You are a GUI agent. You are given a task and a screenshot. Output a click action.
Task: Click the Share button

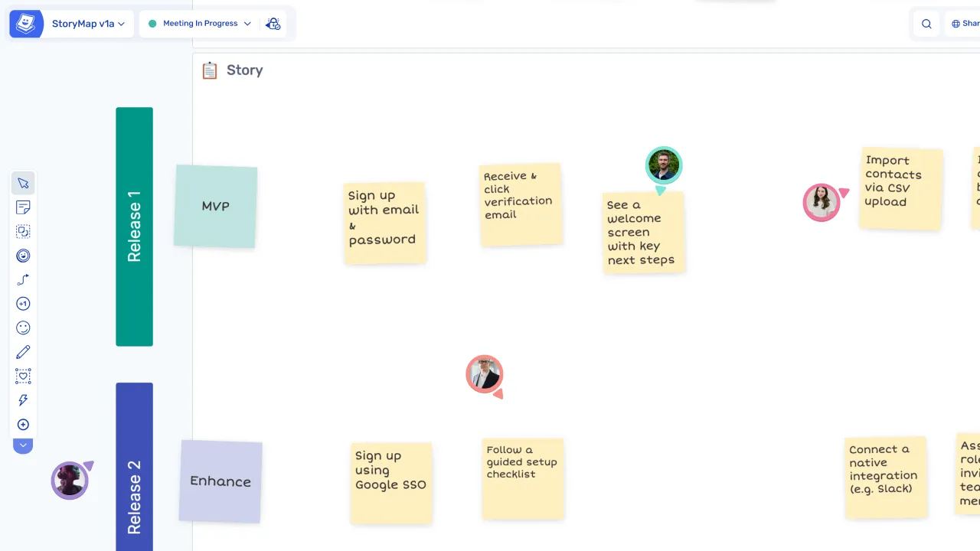point(965,24)
